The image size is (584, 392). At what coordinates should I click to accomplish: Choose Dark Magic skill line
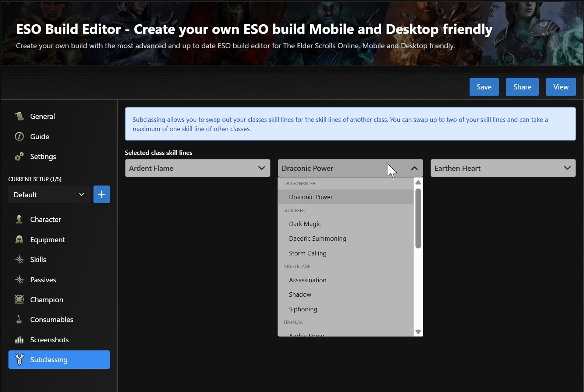click(346, 224)
